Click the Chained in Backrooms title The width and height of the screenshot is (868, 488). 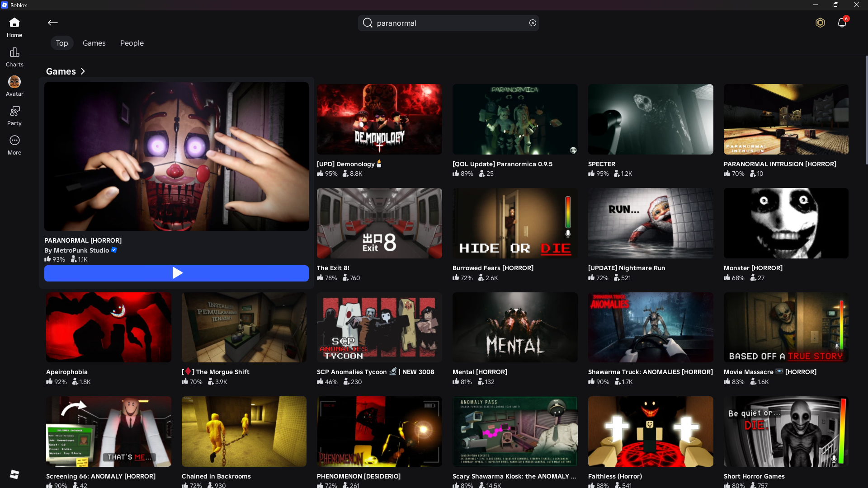click(216, 476)
